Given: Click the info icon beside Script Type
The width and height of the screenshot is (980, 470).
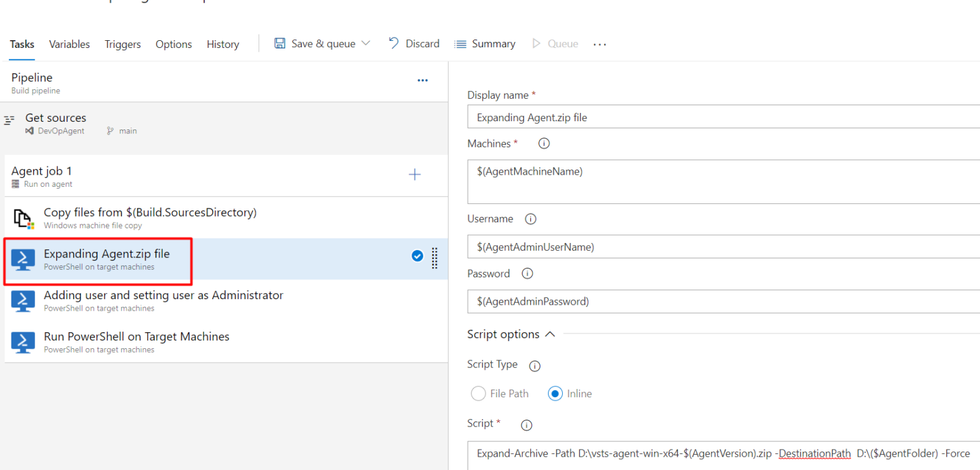Looking at the screenshot, I should (534, 366).
